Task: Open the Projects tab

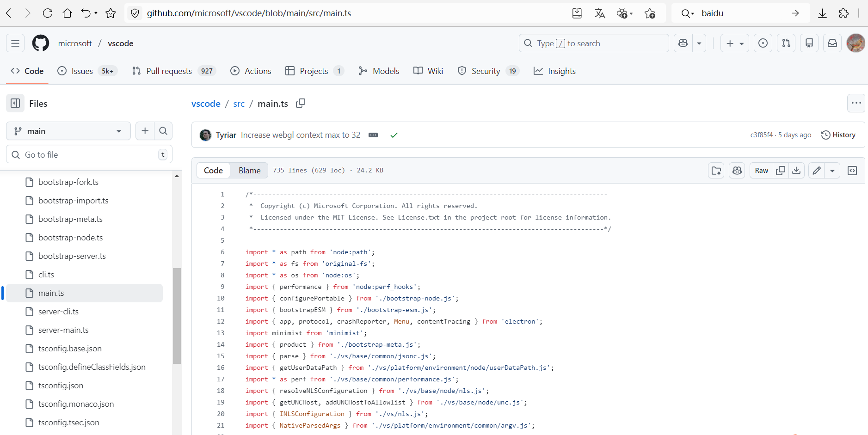Action: click(314, 71)
